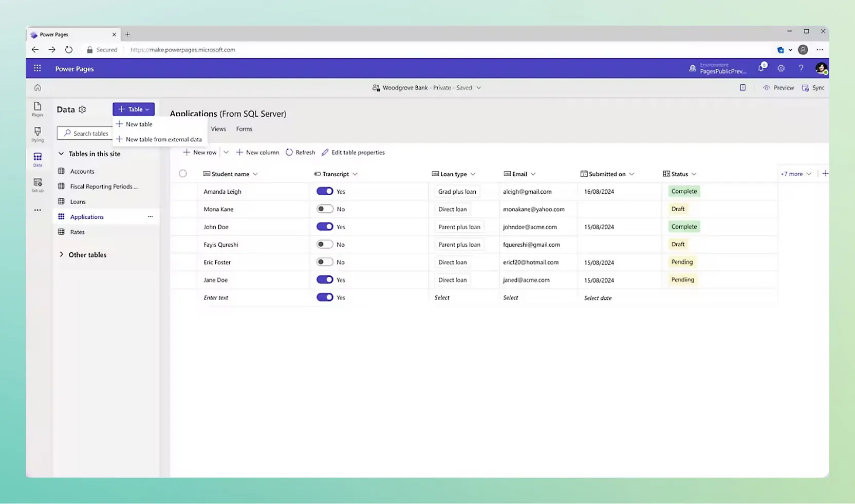Click the help question mark icon
The image size is (855, 504).
(x=801, y=68)
